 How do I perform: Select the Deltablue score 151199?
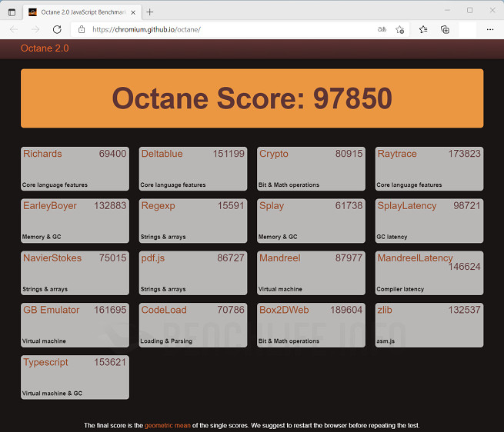[x=229, y=154]
